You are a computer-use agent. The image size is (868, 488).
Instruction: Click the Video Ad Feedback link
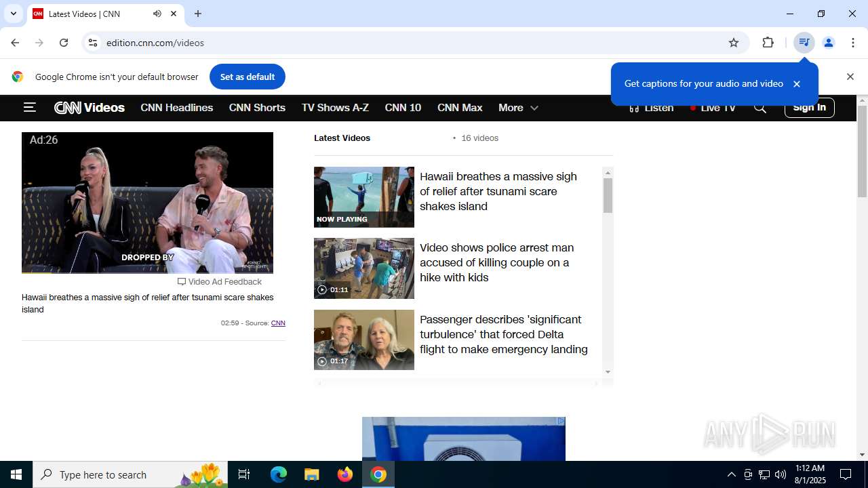pyautogui.click(x=220, y=281)
